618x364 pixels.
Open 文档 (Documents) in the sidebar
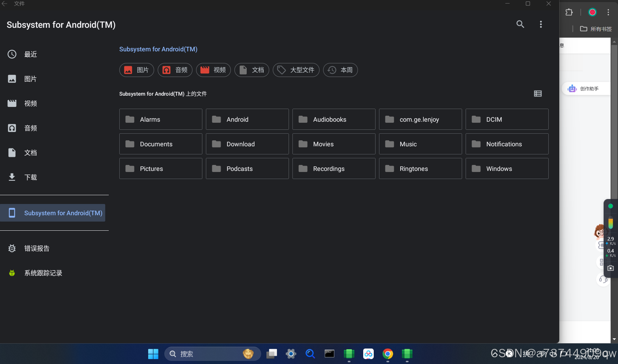pyautogui.click(x=54, y=153)
